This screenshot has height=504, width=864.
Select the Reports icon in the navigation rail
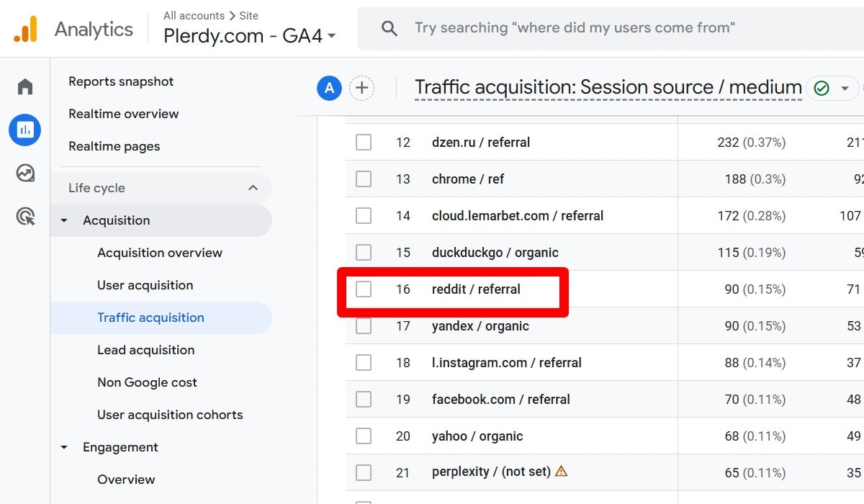click(x=24, y=130)
